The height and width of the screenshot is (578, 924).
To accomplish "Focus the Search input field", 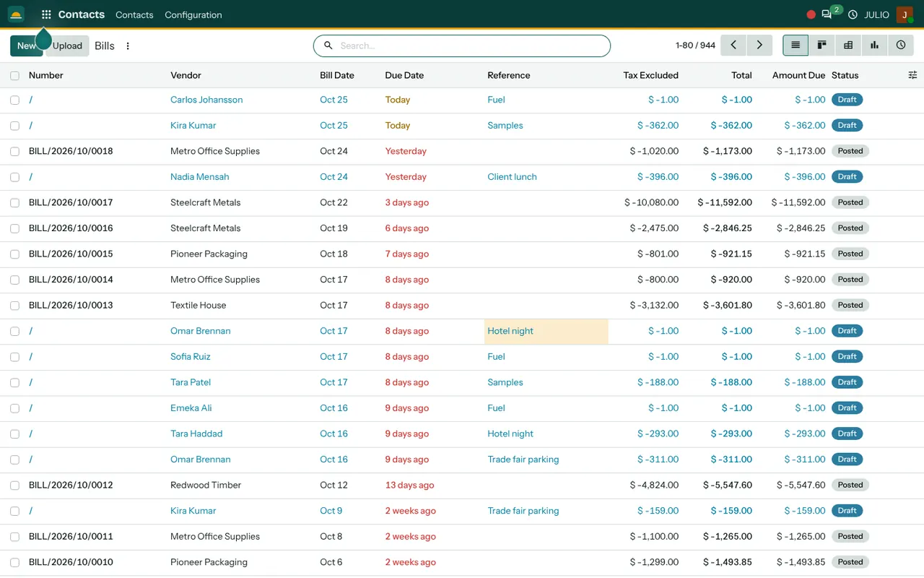I will click(x=462, y=46).
